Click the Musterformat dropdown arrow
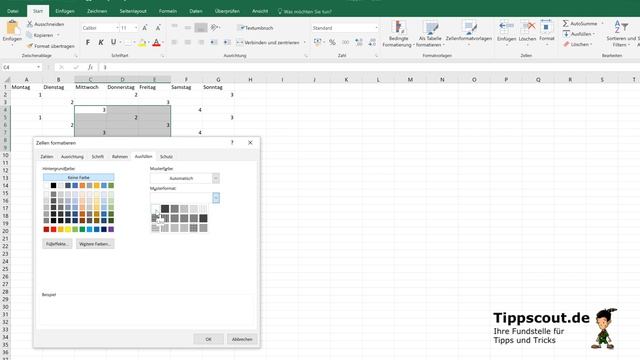Screen dimensions: 640x360 pyautogui.click(x=216, y=198)
